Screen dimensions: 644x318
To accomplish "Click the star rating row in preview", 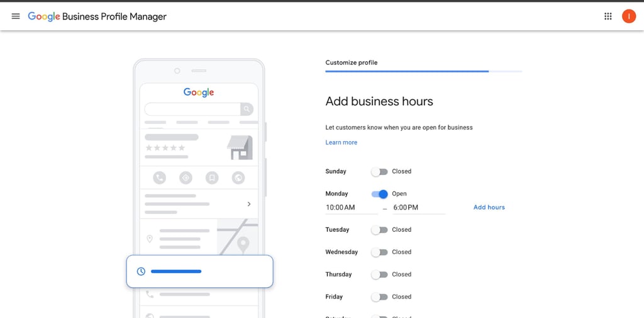I will click(165, 148).
